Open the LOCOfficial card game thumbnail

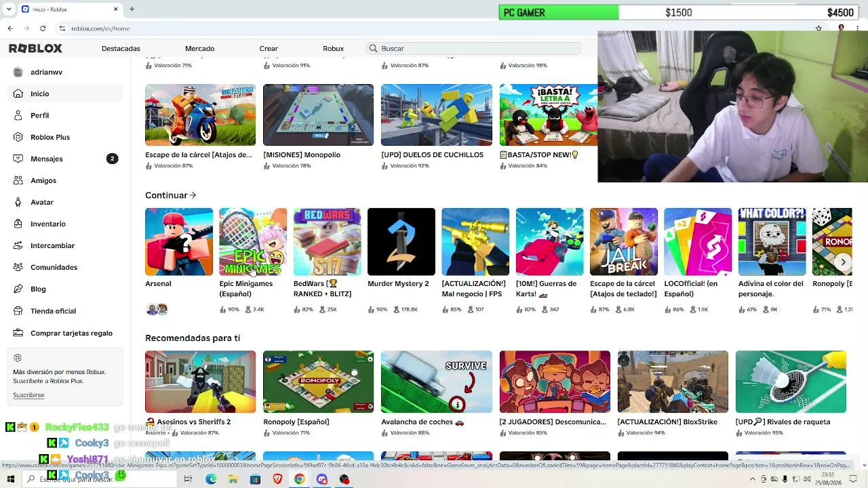coord(698,242)
